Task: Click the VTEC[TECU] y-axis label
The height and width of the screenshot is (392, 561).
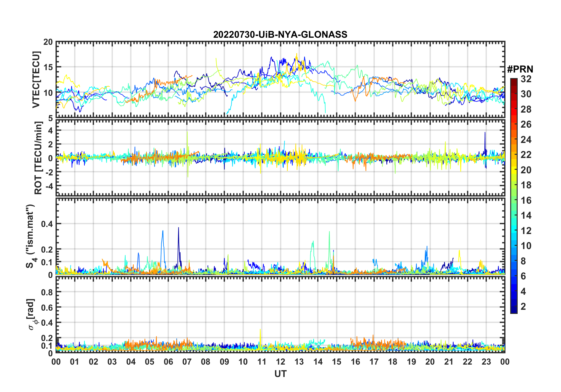Action: pos(36,80)
